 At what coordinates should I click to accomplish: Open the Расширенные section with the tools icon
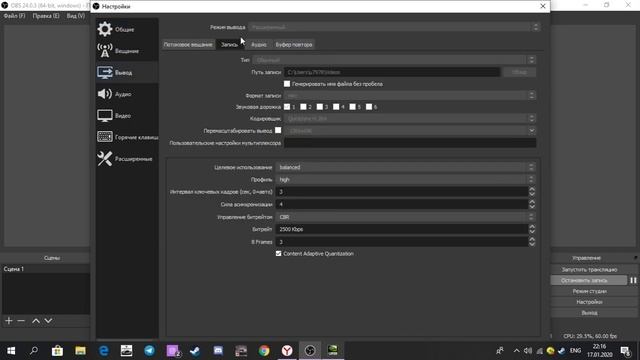127,159
